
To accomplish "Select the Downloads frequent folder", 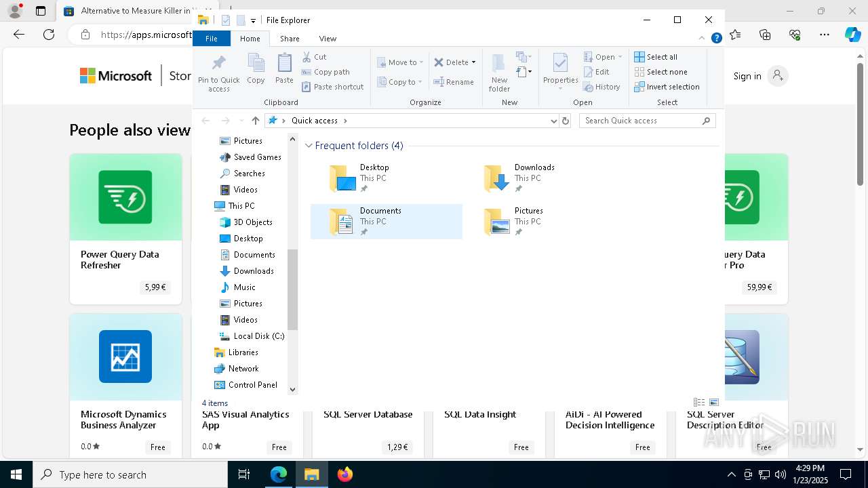I will click(541, 178).
